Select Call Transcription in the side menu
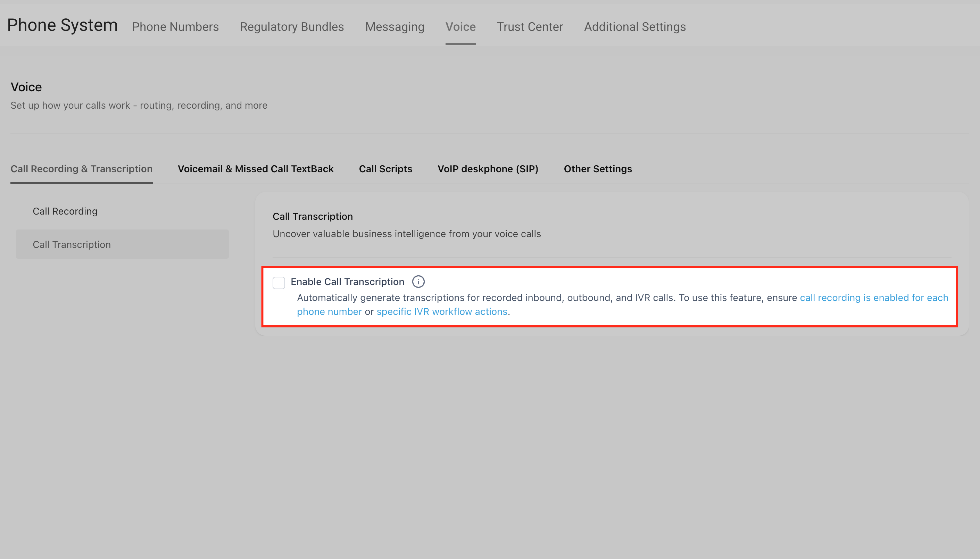The width and height of the screenshot is (980, 559). click(72, 244)
